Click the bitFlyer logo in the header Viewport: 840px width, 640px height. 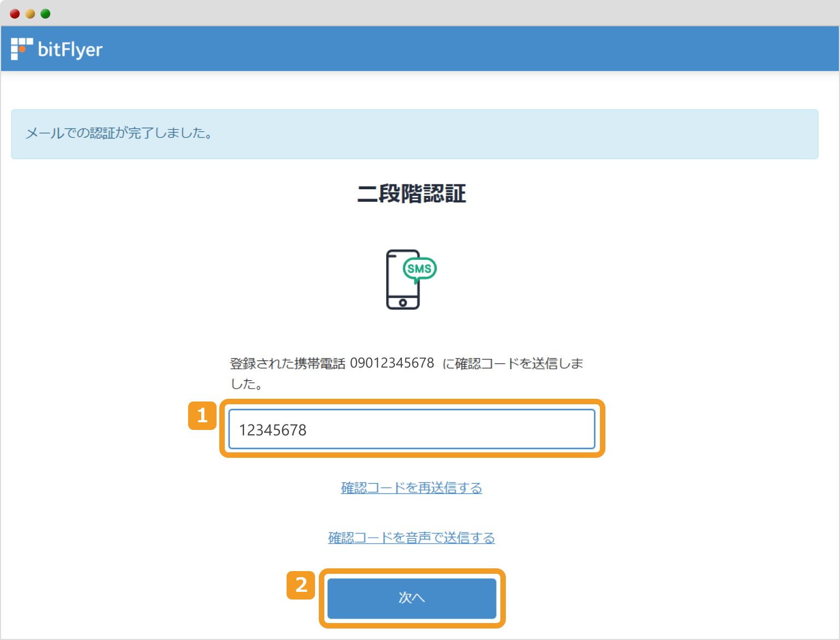pyautogui.click(x=56, y=49)
